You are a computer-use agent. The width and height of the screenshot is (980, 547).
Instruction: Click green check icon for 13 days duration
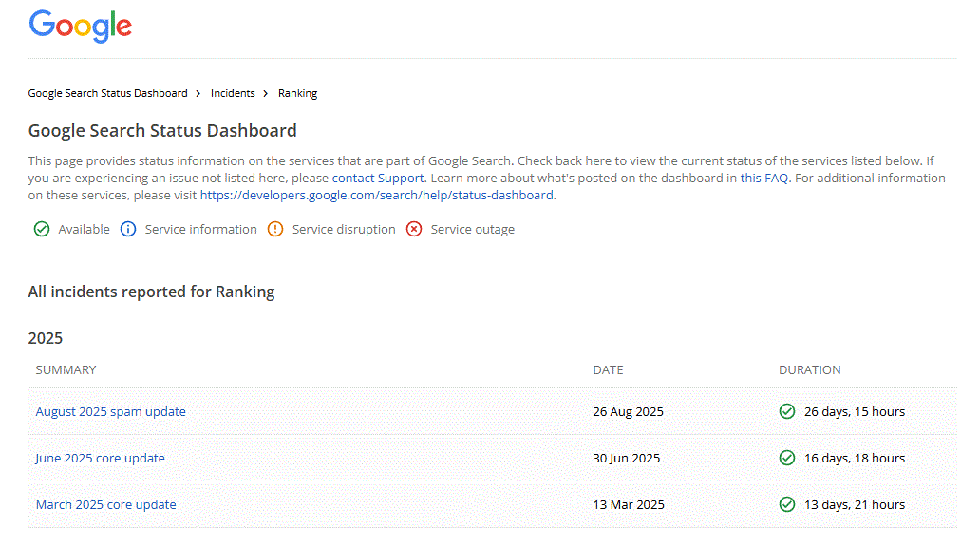pyautogui.click(x=787, y=504)
